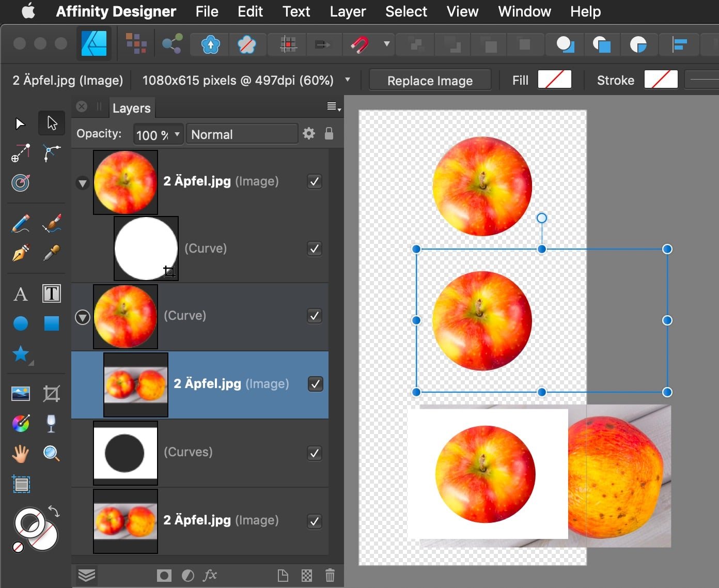Click the Replace Image button
Viewport: 719px width, 588px height.
click(430, 81)
